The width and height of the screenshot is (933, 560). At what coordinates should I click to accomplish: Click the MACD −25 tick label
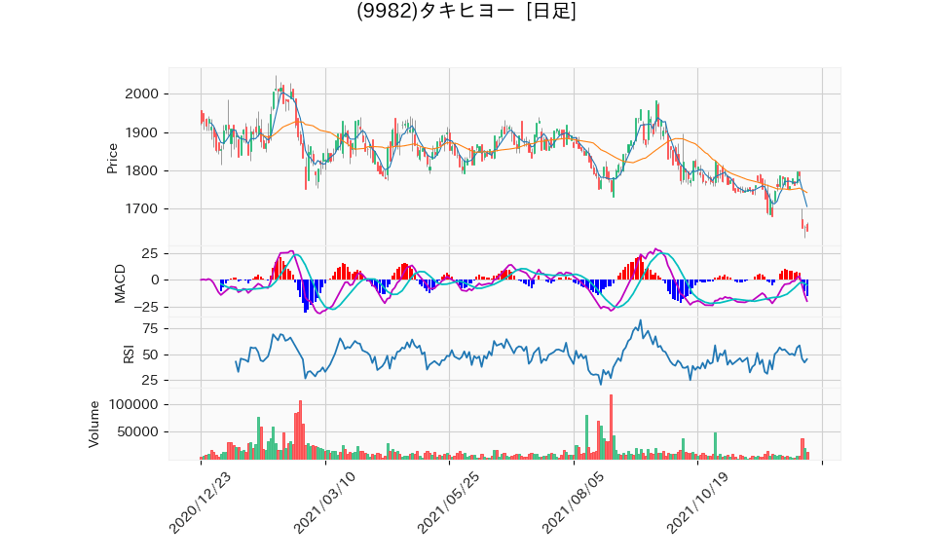tap(144, 308)
